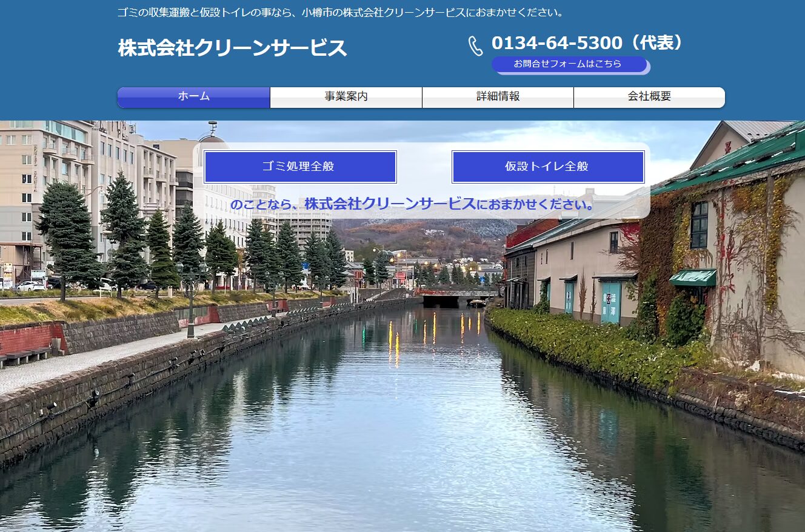Click the 株式会社クリーンサービス site title in header
This screenshot has width=805, height=532.
(x=232, y=48)
